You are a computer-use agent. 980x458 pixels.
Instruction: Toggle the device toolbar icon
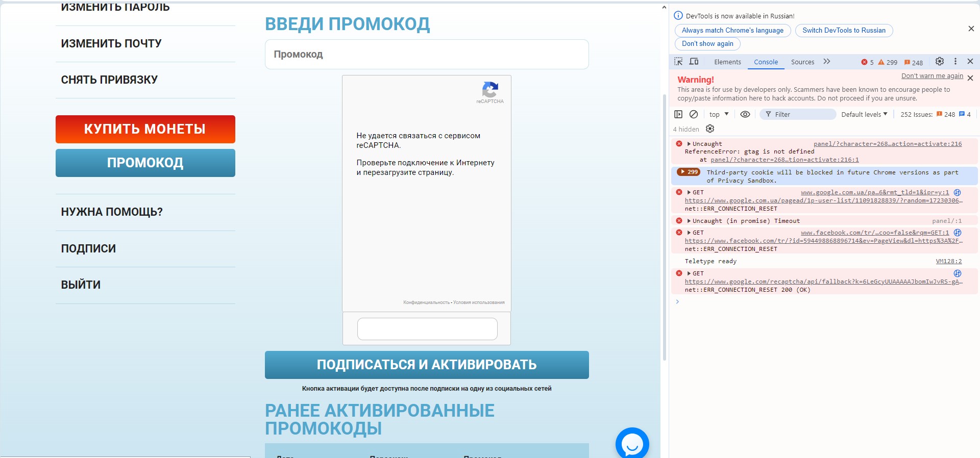694,62
